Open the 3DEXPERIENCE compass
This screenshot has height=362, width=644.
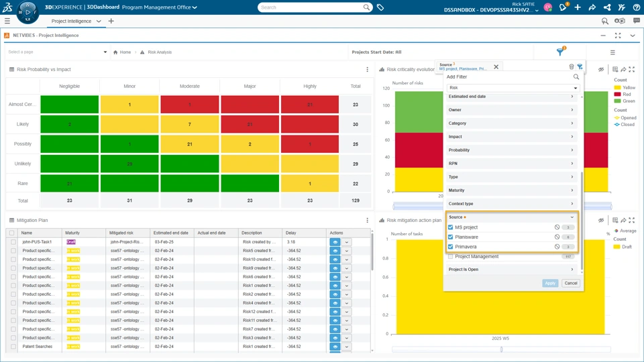click(x=28, y=12)
